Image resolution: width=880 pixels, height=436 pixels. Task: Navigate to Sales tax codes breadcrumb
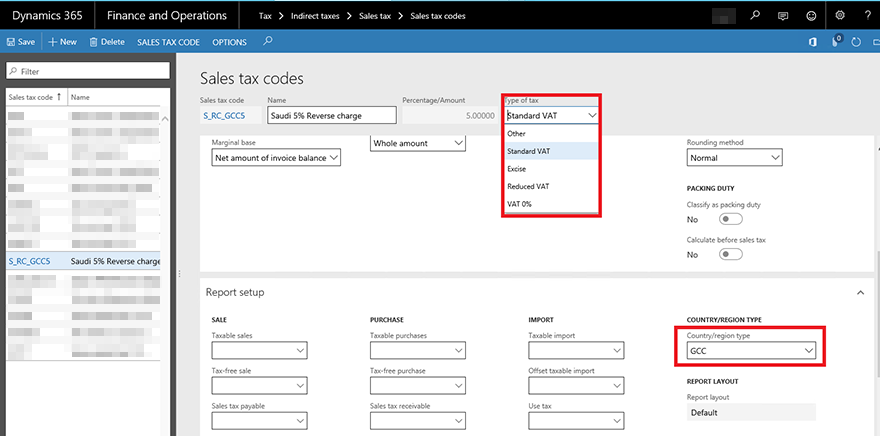coord(438,16)
